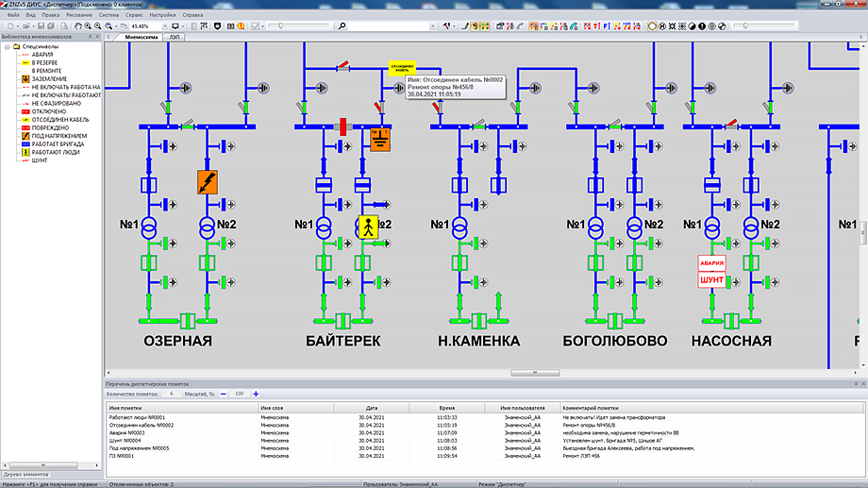
Task: Click the yellow working-people marker at Байтерек
Action: point(366,227)
